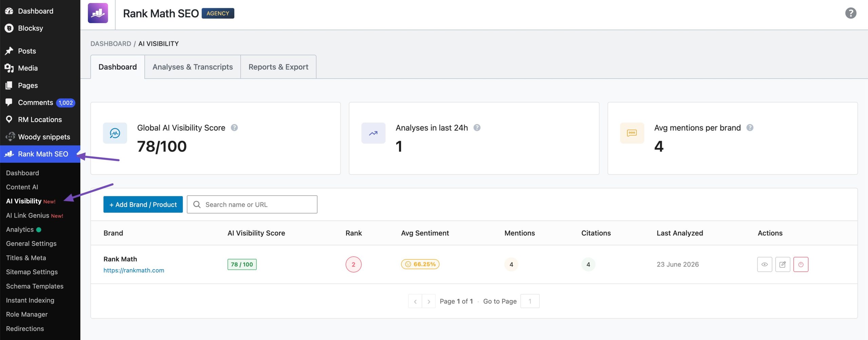Image resolution: width=868 pixels, height=340 pixels.
Task: Open AI Visibility submenu item
Action: tap(31, 201)
